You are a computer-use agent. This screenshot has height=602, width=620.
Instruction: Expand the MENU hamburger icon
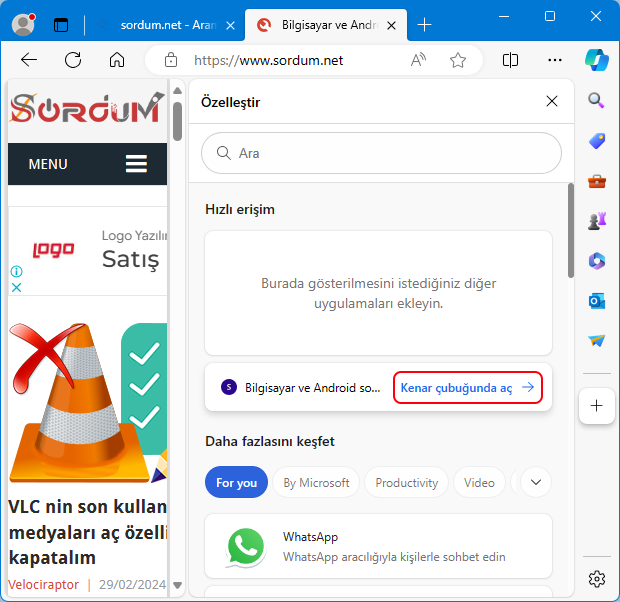[136, 164]
